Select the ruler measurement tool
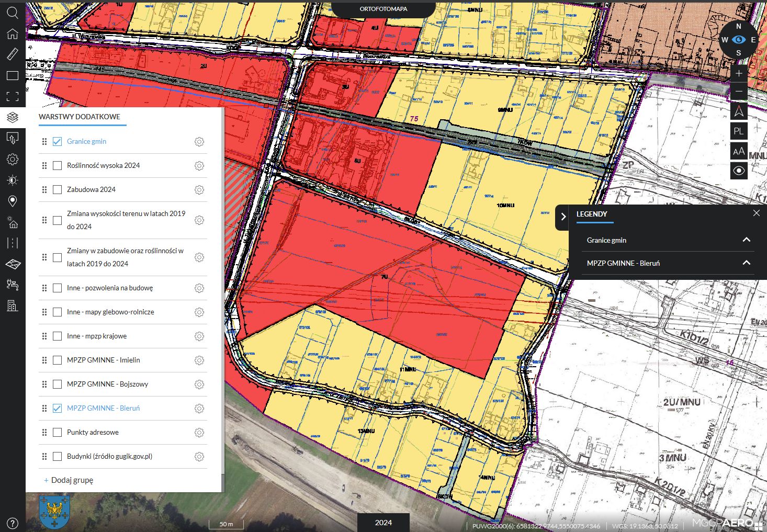The width and height of the screenshot is (767, 532). tap(13, 54)
